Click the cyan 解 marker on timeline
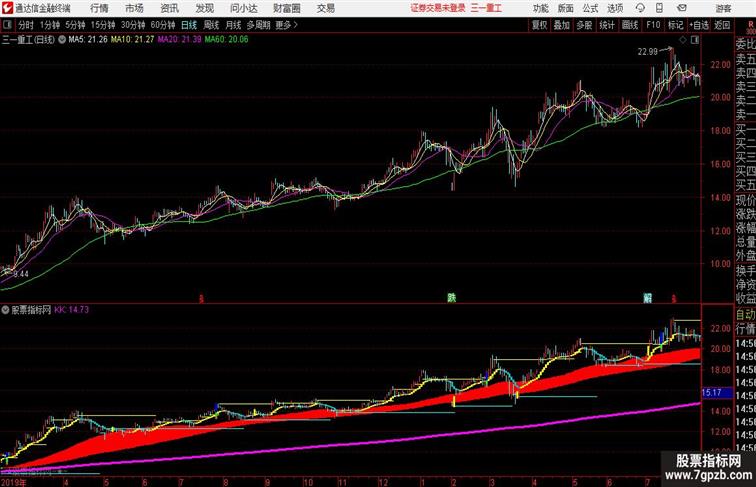 click(x=648, y=298)
